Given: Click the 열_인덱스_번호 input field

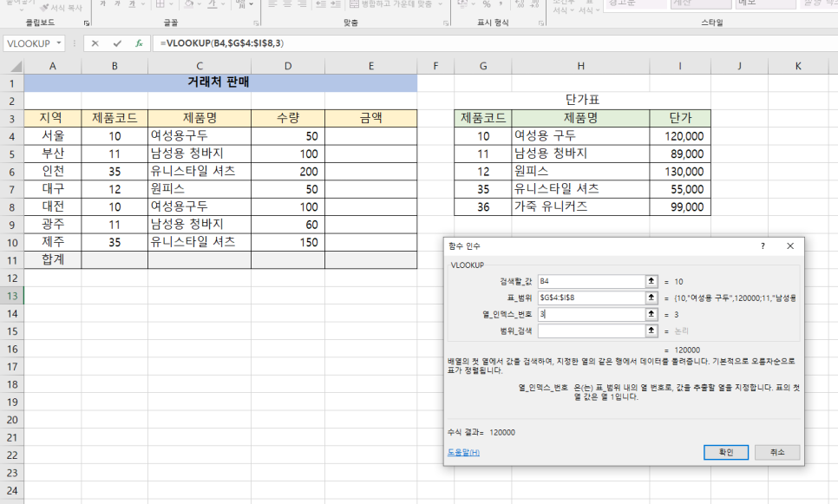Looking at the screenshot, I should (591, 314).
